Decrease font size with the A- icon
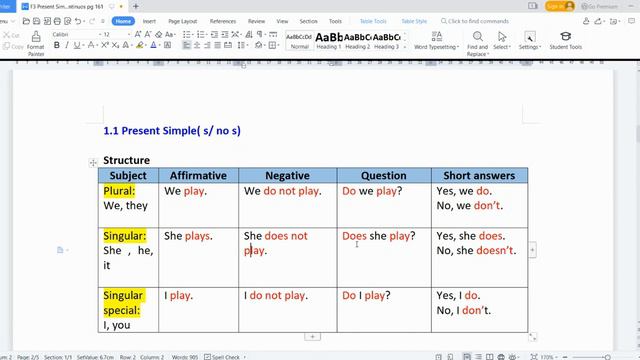This screenshot has width=640, height=360. [148, 34]
